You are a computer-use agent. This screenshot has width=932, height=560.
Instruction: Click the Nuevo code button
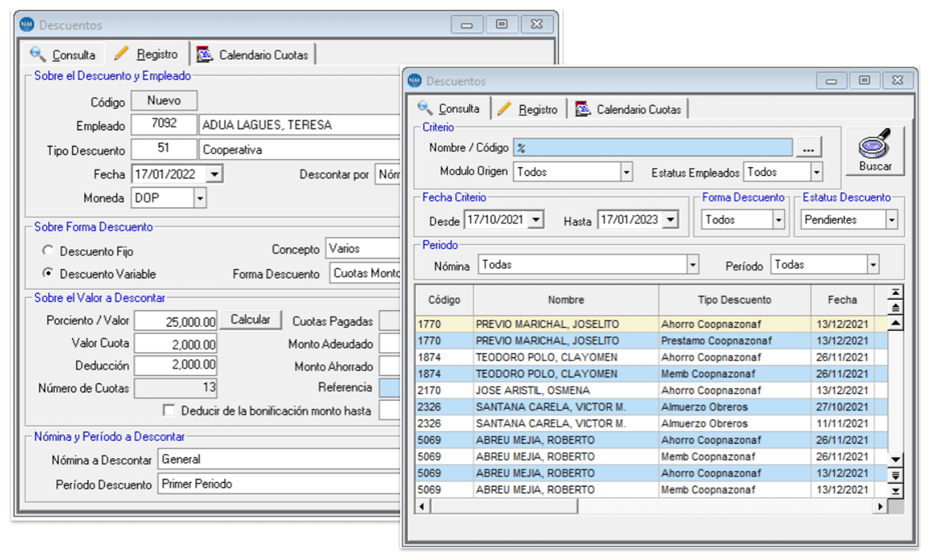[164, 100]
